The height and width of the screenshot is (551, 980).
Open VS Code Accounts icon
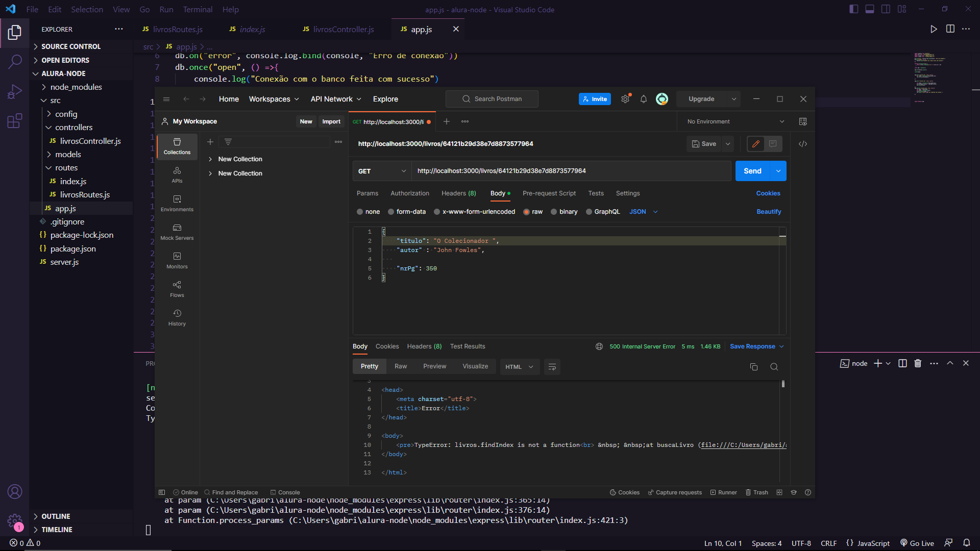click(15, 491)
